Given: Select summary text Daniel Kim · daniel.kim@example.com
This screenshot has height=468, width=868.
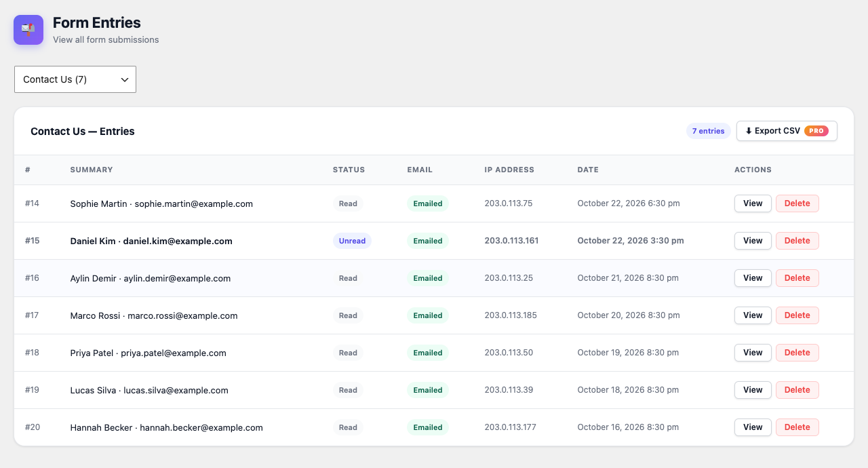Looking at the screenshot, I should coord(151,241).
